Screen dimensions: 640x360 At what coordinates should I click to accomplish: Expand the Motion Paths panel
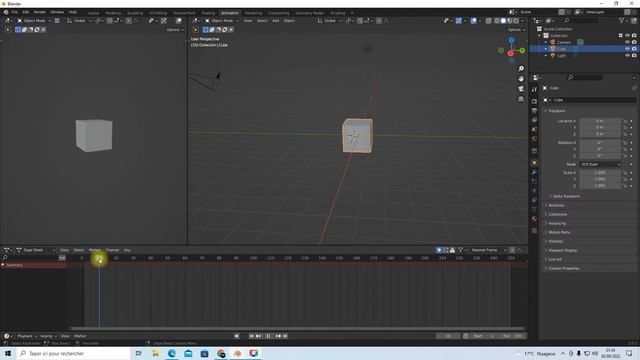(558, 232)
